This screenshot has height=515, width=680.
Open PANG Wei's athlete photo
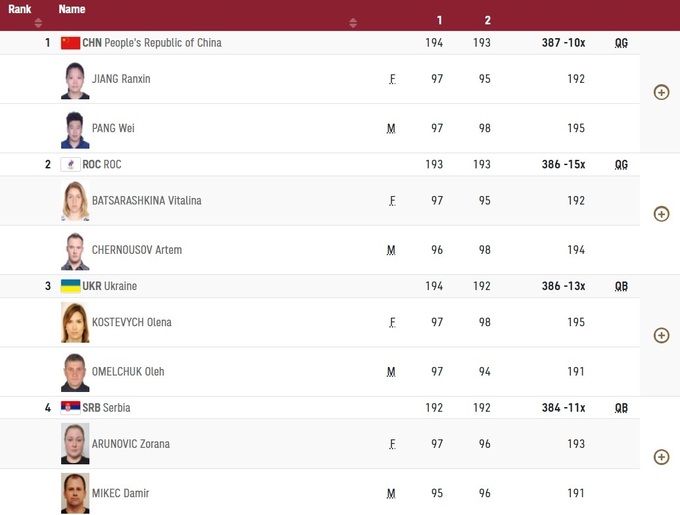(x=75, y=129)
